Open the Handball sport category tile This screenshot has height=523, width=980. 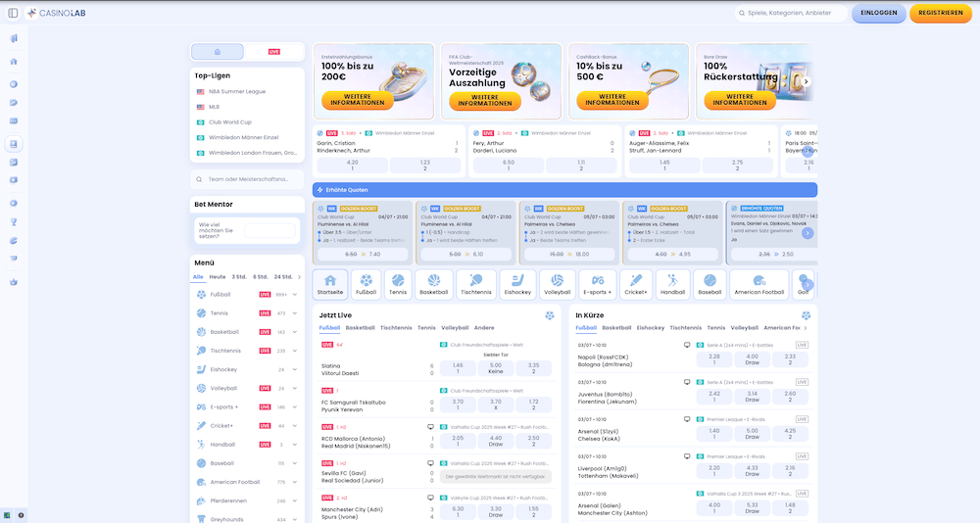click(x=673, y=285)
